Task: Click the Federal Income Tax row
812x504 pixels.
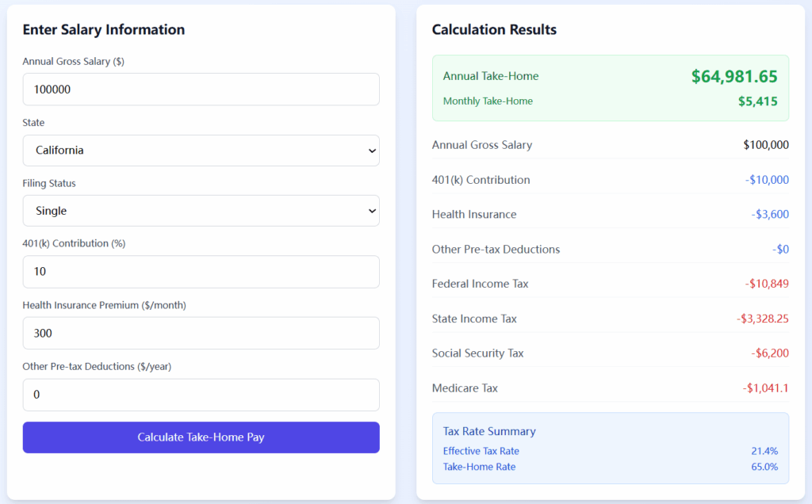Action: 611,284
